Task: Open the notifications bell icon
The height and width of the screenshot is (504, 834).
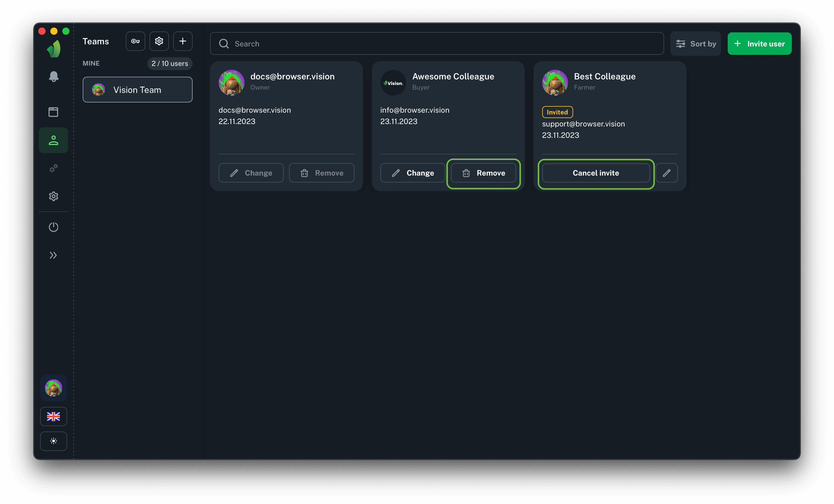Action: (54, 76)
